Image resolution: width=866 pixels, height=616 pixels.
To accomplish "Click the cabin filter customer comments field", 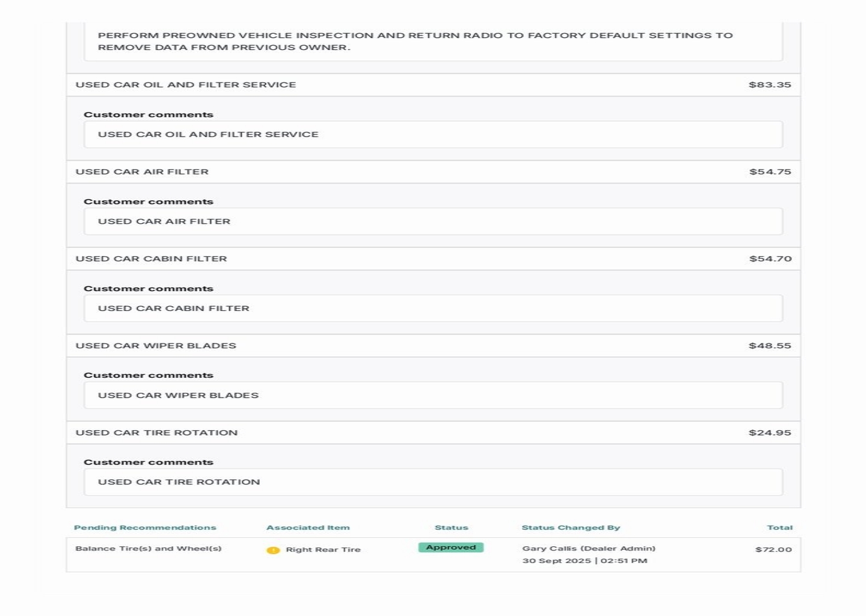I will [433, 309].
